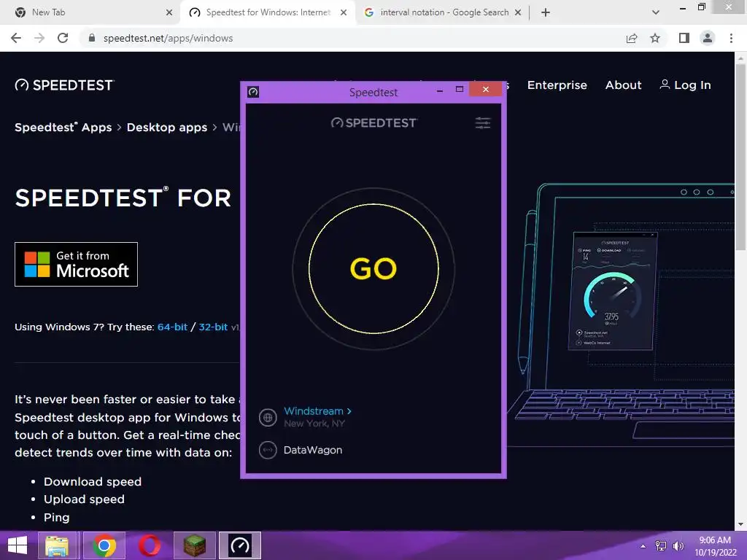Click Speedtest app taskbar icon
This screenshot has height=560, width=747.
coord(239,545)
